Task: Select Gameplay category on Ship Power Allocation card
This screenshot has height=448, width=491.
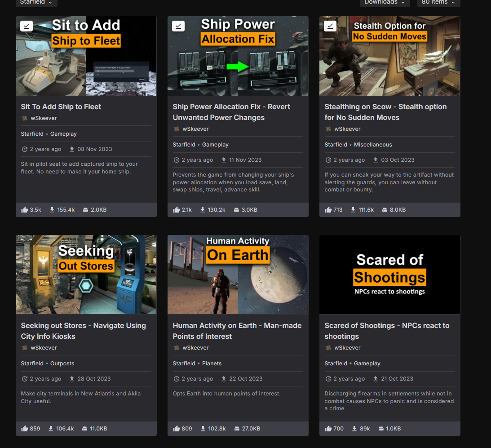Action: point(216,144)
